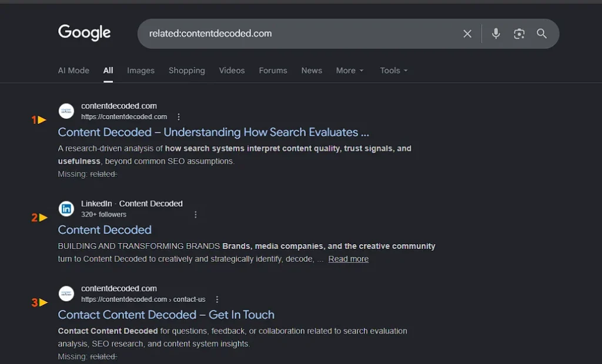The height and width of the screenshot is (364, 602).
Task: Click Read more in LinkedIn snippet
Action: pos(348,259)
